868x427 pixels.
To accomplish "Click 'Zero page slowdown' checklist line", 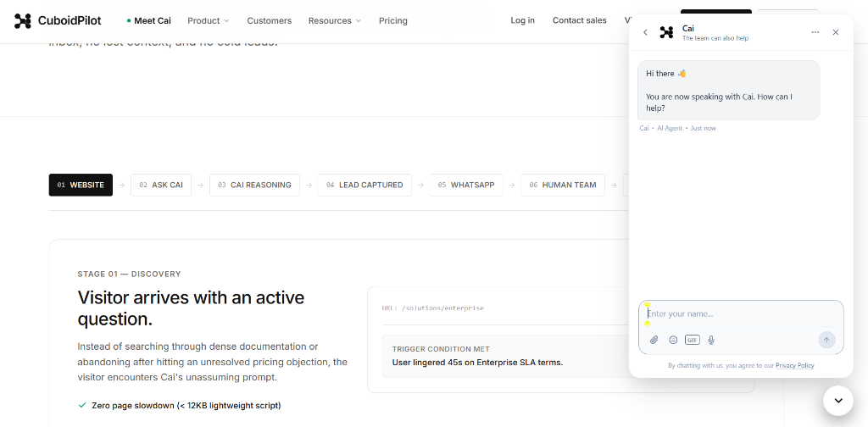I will tap(180, 406).
